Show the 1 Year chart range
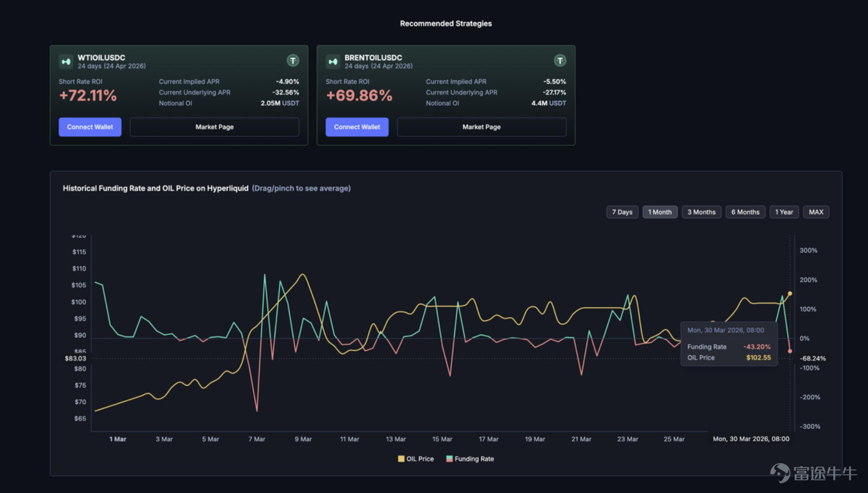Viewport: 868px width, 493px height. [x=784, y=212]
